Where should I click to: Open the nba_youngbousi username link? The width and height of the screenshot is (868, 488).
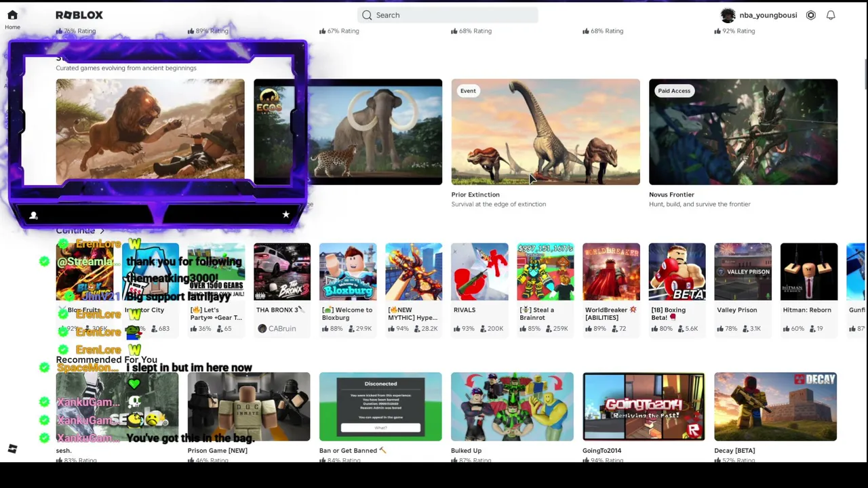[768, 15]
